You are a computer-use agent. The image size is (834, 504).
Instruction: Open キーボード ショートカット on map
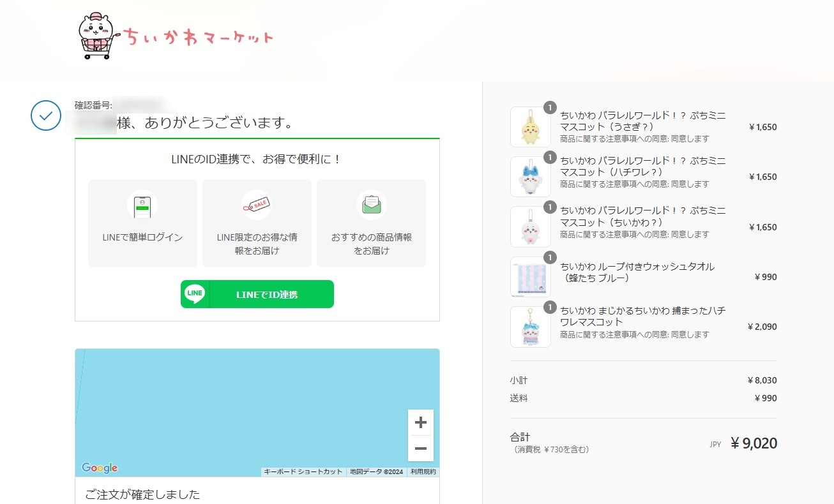click(x=303, y=472)
